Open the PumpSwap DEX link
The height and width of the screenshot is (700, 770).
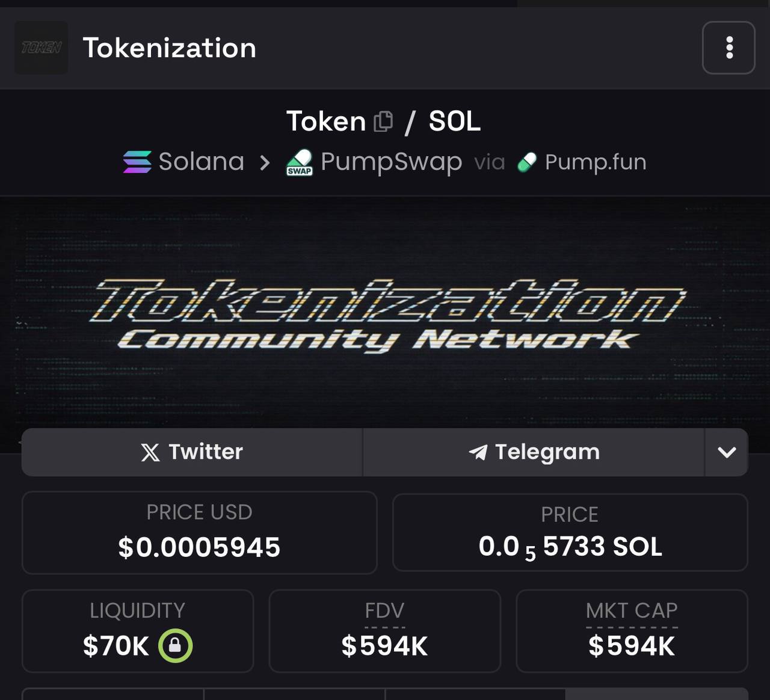[391, 162]
